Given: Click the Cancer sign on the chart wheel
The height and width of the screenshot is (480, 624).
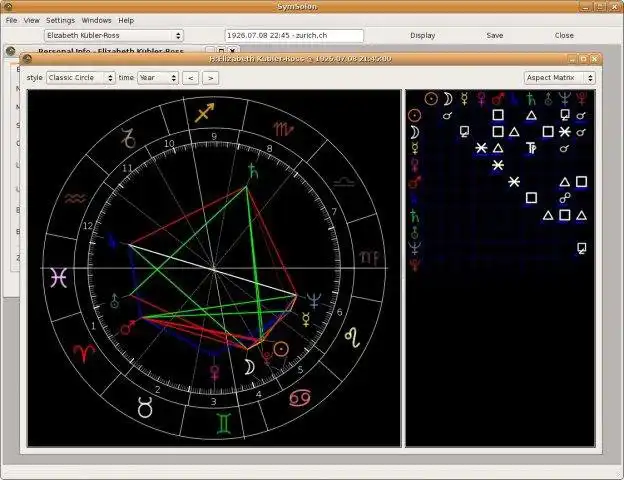Looking at the screenshot, I should click(300, 398).
